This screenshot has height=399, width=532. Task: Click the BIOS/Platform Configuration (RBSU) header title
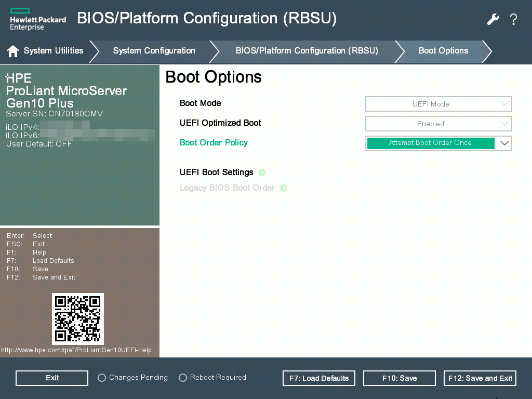coord(207,18)
